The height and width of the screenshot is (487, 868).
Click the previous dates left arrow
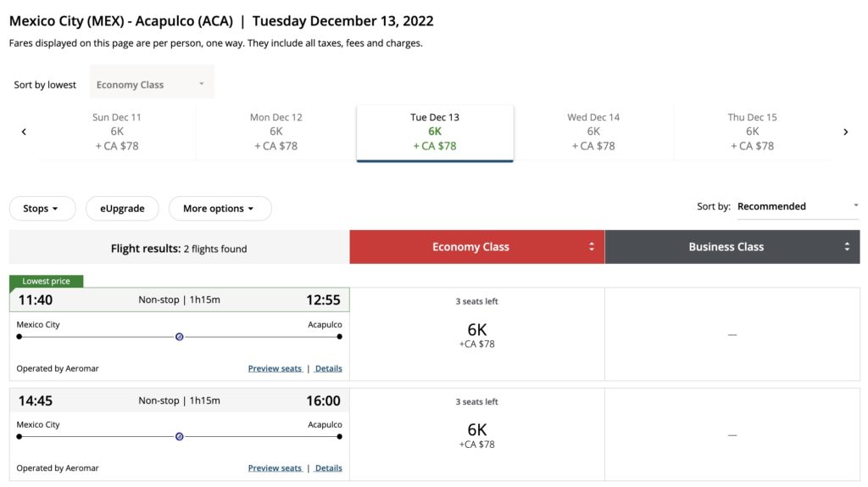(x=24, y=132)
